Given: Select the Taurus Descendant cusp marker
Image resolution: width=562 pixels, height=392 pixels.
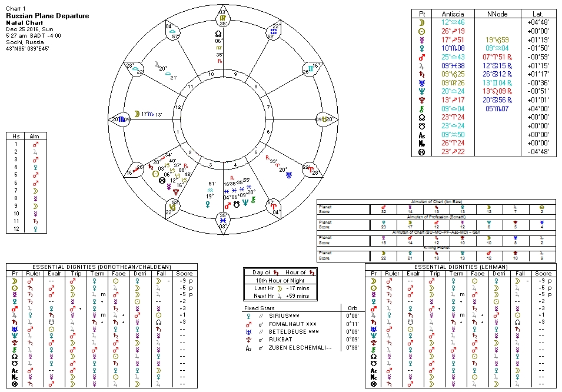Looking at the screenshot, I should (325, 119).
